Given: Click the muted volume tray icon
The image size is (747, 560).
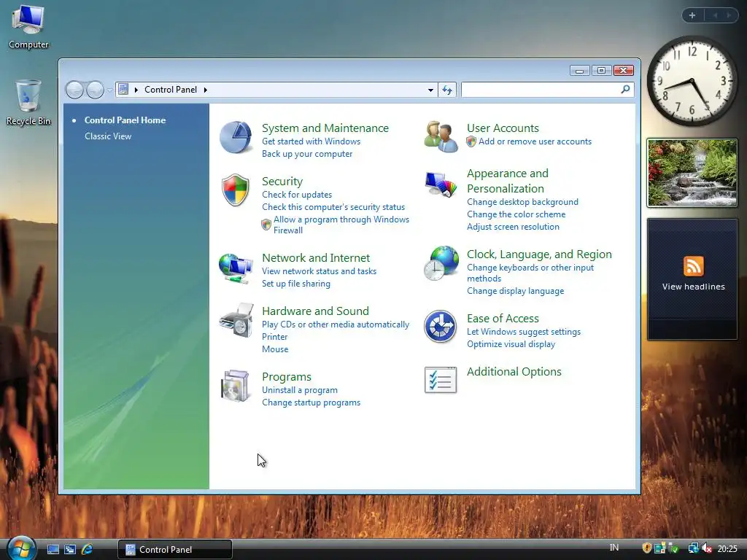Looking at the screenshot, I should (x=707, y=548).
